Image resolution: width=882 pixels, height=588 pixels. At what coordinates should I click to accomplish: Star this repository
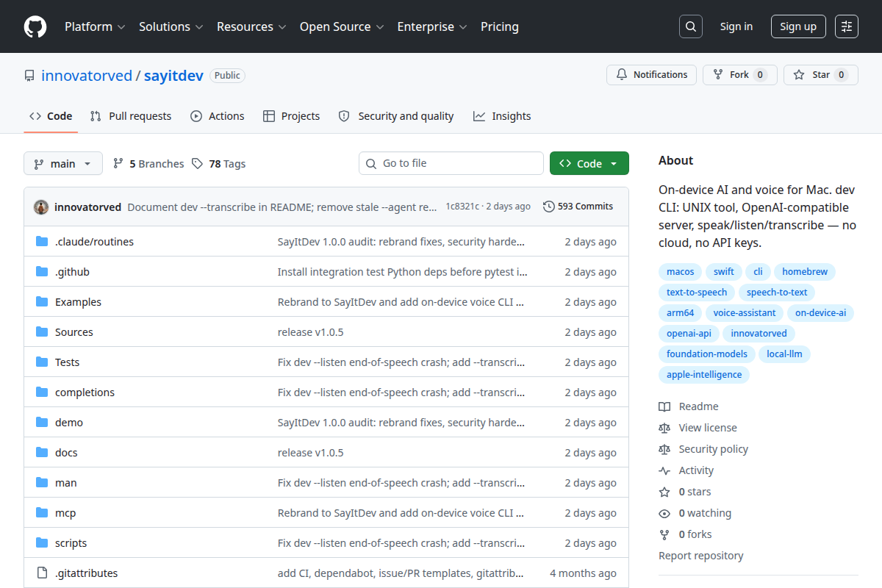[x=820, y=75]
